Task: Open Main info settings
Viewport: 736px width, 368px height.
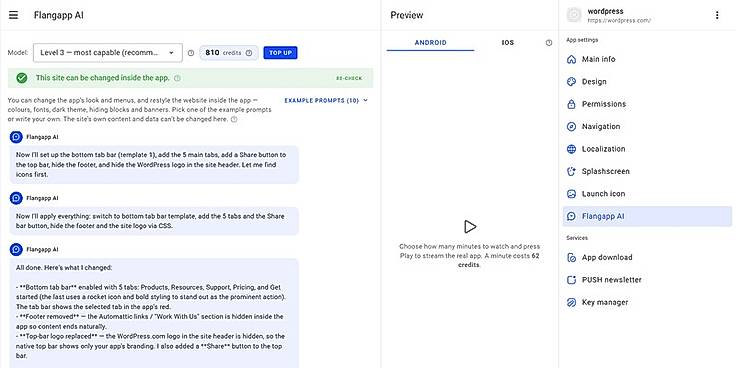Action: [647, 59]
